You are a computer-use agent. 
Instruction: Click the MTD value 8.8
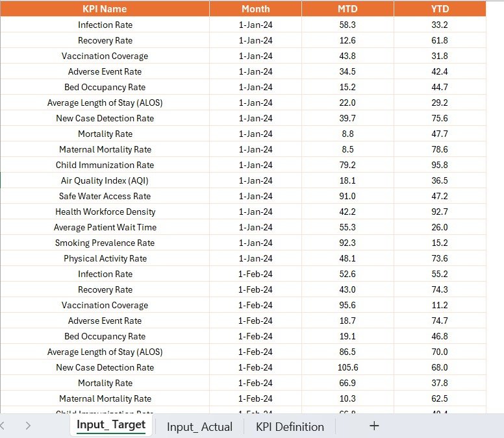point(347,134)
